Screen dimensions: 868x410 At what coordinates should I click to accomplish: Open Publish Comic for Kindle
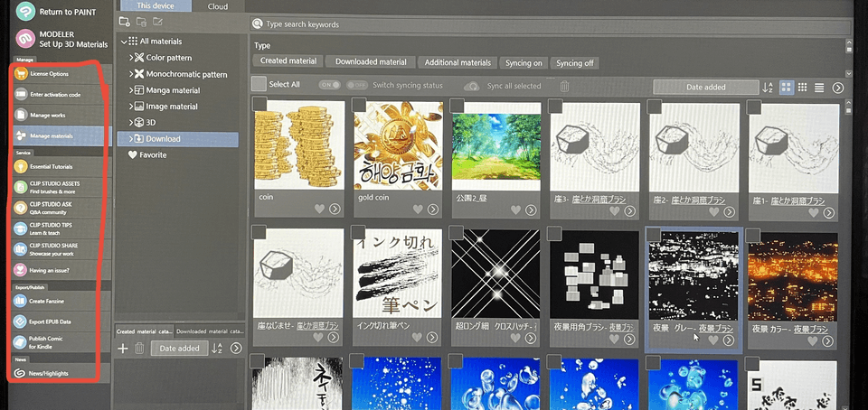point(61,342)
